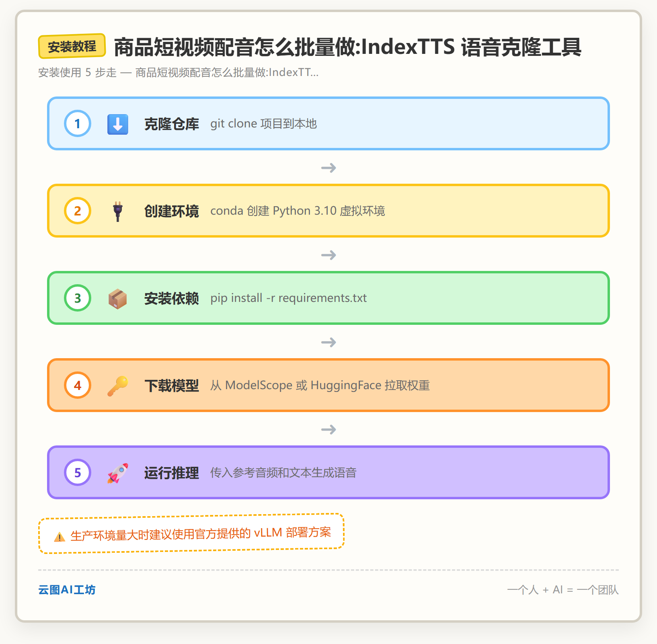Click the electric plug icon

118,211
